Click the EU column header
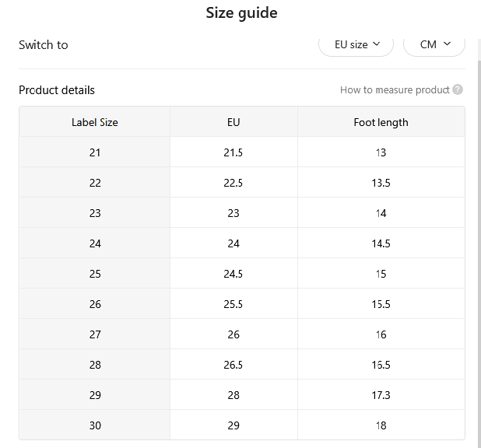The height and width of the screenshot is (448, 481). 233,122
